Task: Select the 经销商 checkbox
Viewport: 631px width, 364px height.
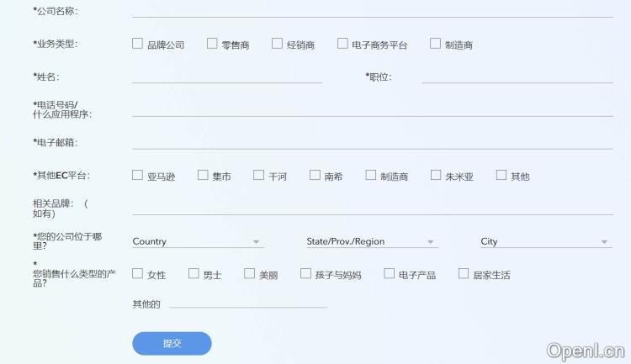Action: (x=277, y=44)
